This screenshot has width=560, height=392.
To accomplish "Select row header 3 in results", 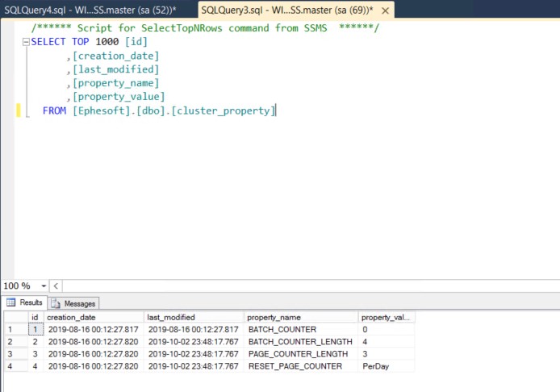I will [16, 354].
